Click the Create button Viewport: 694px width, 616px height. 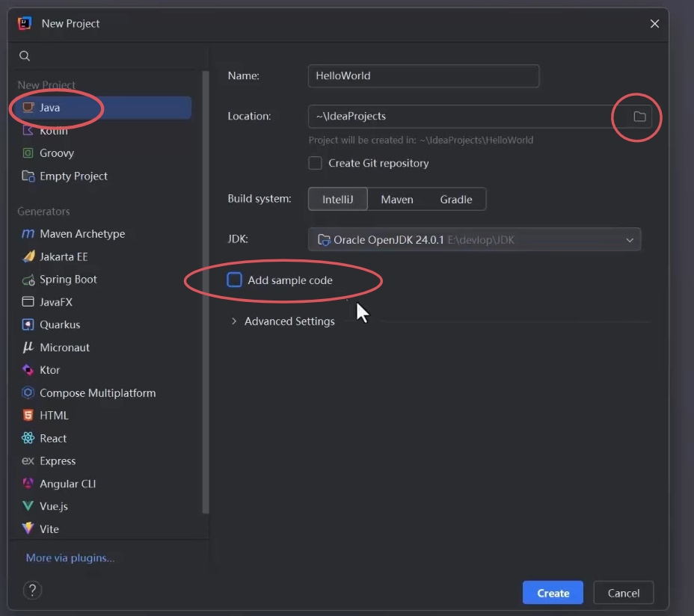point(553,593)
